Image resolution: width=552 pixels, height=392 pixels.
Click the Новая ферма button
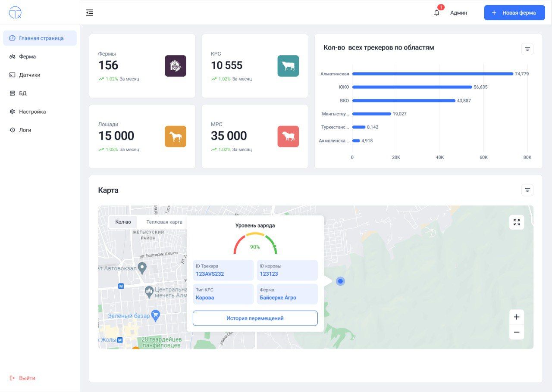514,12
